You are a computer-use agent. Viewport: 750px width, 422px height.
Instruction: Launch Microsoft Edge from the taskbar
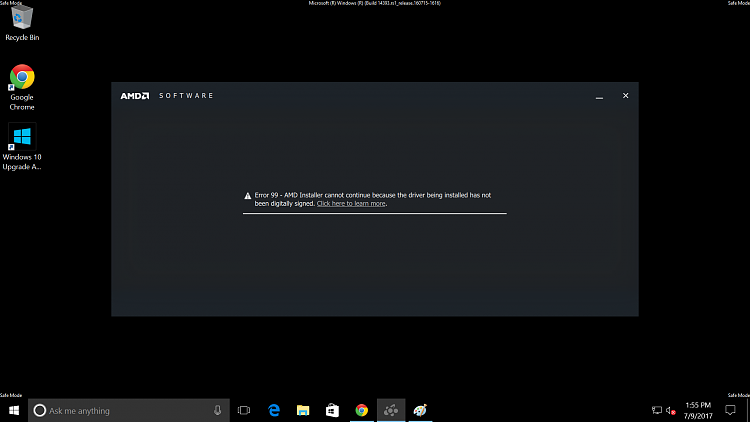tap(274, 411)
